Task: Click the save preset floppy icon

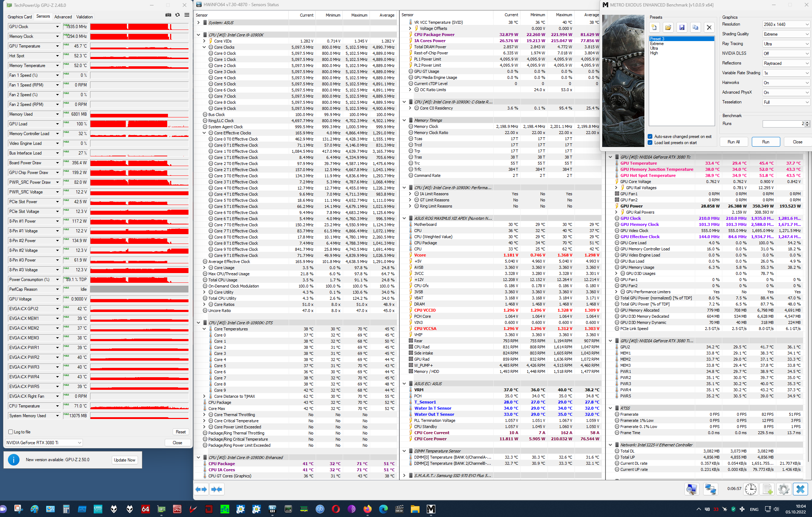Action: point(682,27)
